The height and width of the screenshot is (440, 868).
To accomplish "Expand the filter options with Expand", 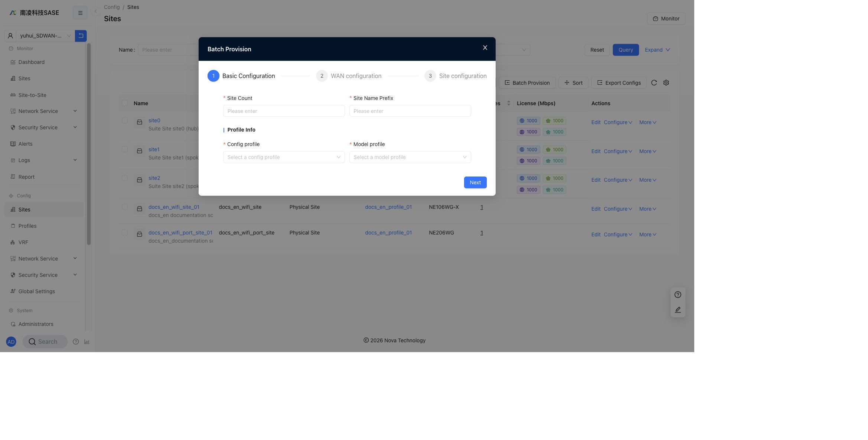I will point(657,50).
